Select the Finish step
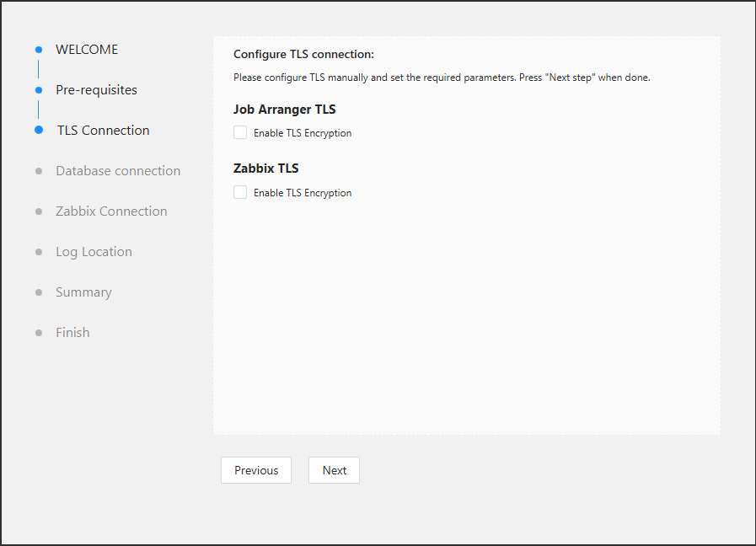This screenshot has width=756, height=546. (x=72, y=333)
